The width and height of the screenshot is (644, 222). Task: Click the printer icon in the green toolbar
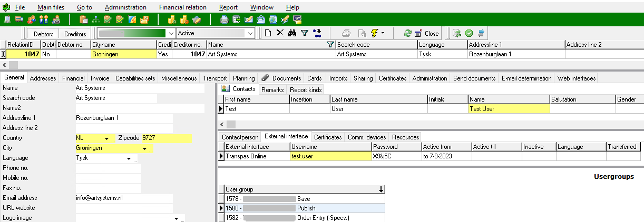[x=224, y=19]
